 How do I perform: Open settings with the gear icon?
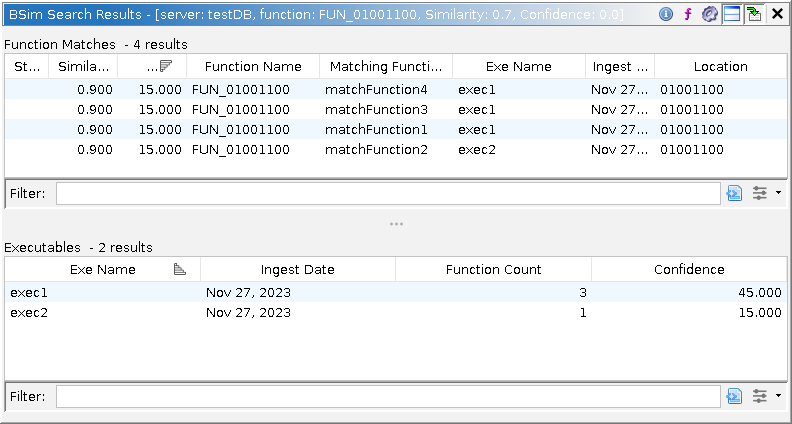coord(710,14)
